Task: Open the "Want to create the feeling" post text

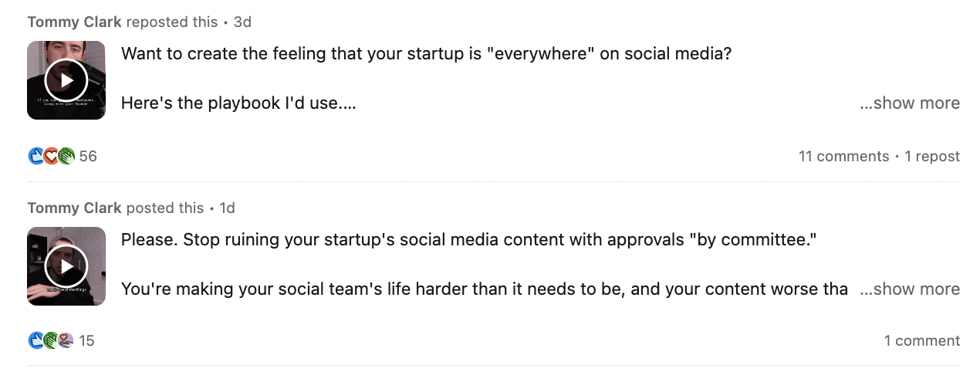Action: pos(426,54)
